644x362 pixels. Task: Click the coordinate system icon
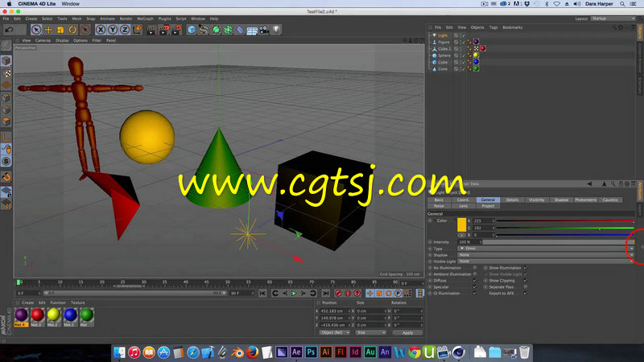(x=137, y=30)
